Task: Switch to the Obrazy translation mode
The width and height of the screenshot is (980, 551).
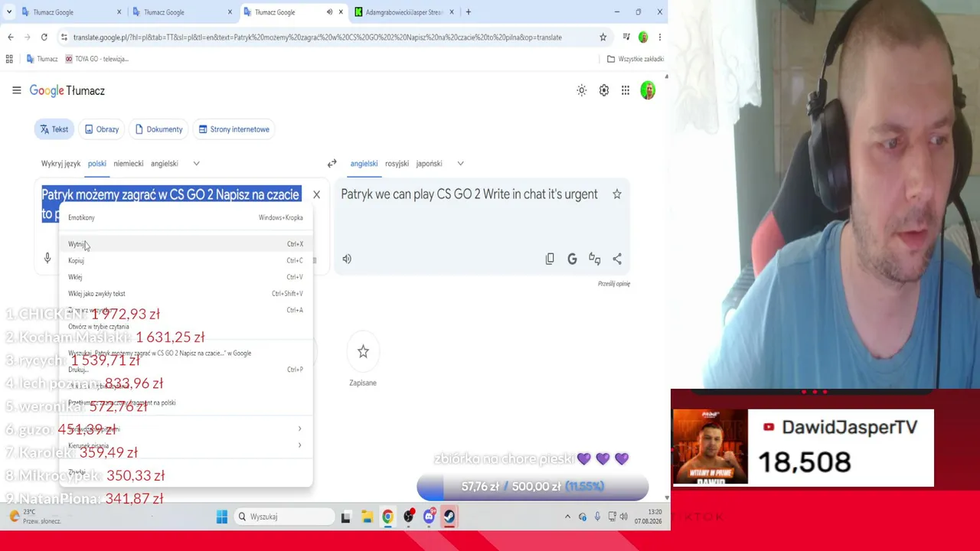Action: 102,129
